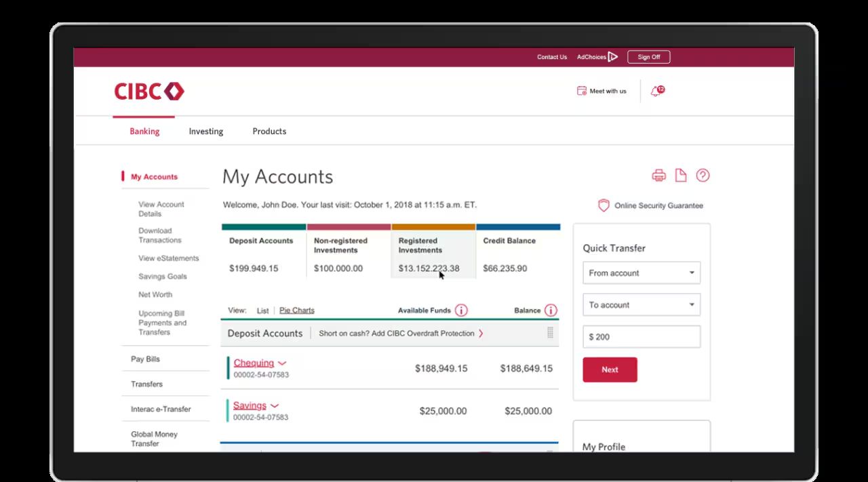Switch to the Investing tab

(206, 132)
